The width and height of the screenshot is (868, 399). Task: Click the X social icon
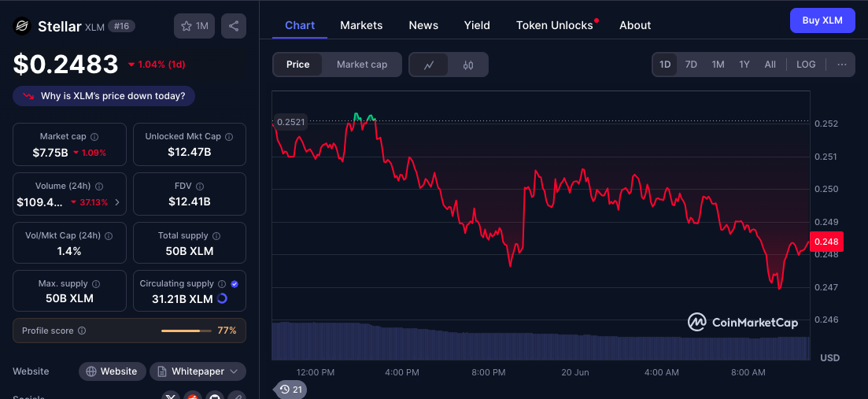[171, 396]
